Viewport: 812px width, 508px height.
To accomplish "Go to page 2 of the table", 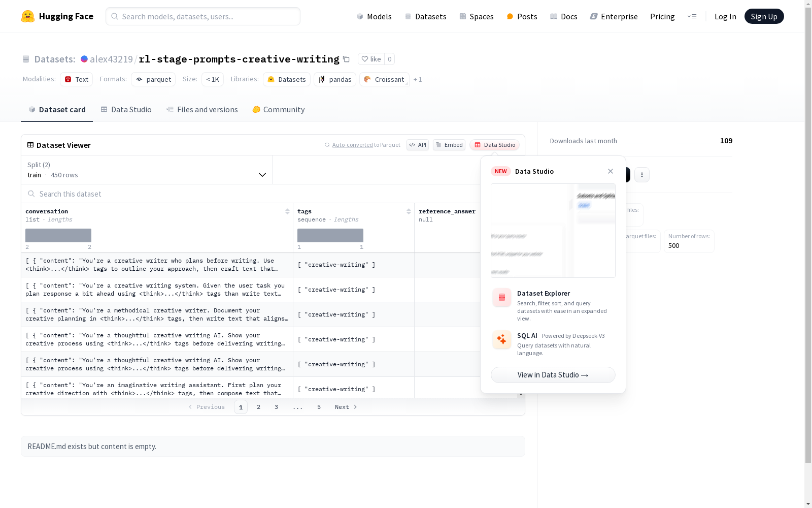I will pos(259,407).
